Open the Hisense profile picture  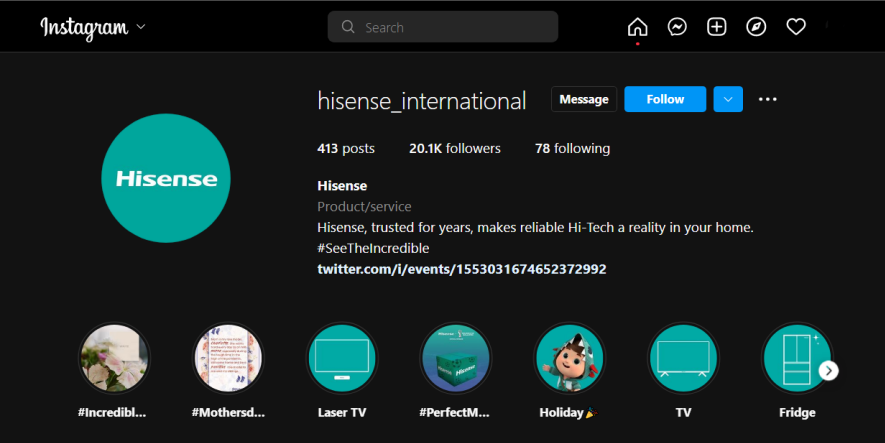tap(166, 179)
